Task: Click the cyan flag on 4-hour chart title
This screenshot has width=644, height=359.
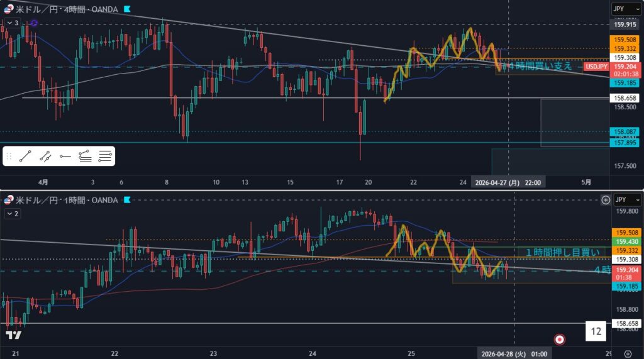Action: 127,9
